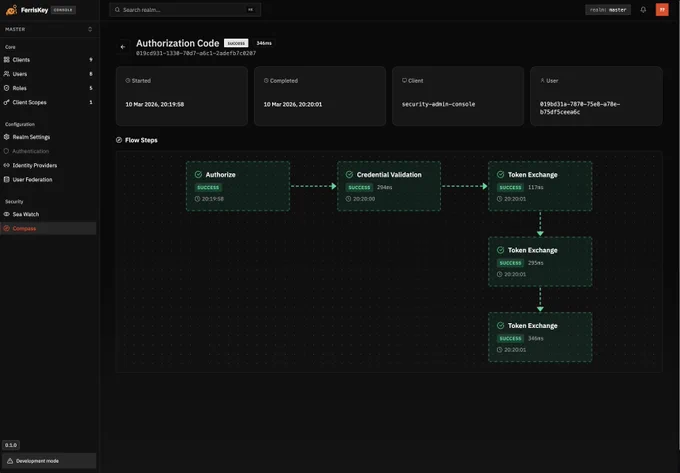
Task: Select Compass in the sidebar
Action: tap(48, 228)
